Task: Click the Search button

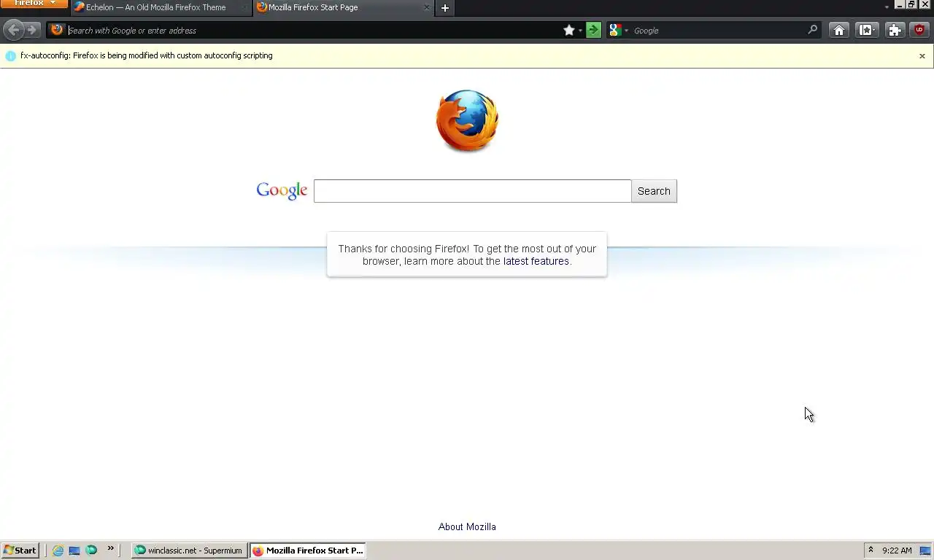Action: click(654, 191)
